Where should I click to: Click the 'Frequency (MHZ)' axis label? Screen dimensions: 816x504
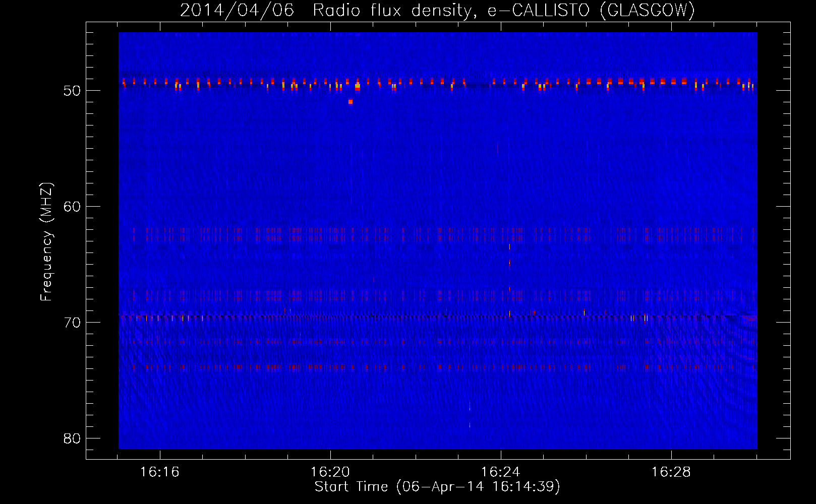[x=46, y=242]
